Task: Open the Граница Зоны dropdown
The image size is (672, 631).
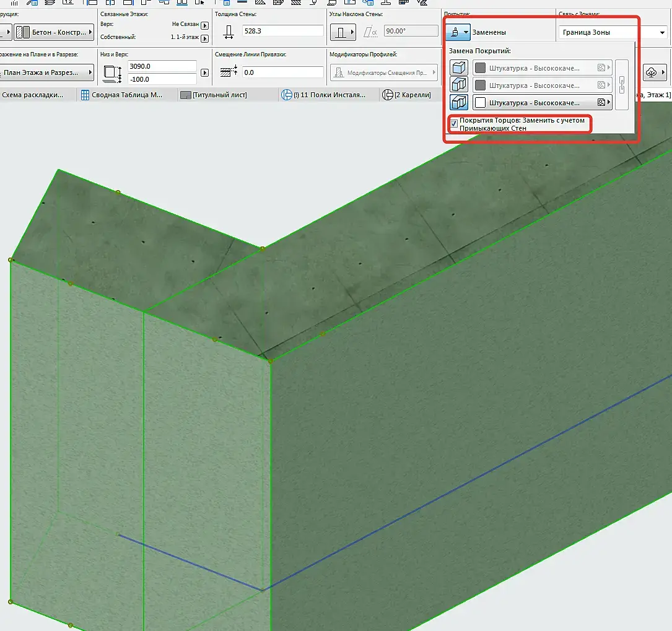Action: tap(613, 32)
